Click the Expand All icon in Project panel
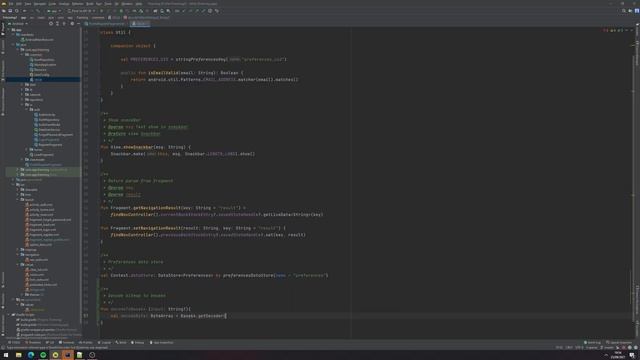 pyautogui.click(x=57, y=24)
